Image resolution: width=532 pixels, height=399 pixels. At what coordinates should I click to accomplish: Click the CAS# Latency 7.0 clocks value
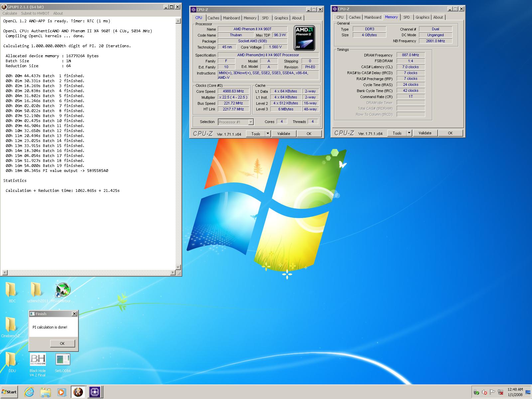pyautogui.click(x=411, y=67)
